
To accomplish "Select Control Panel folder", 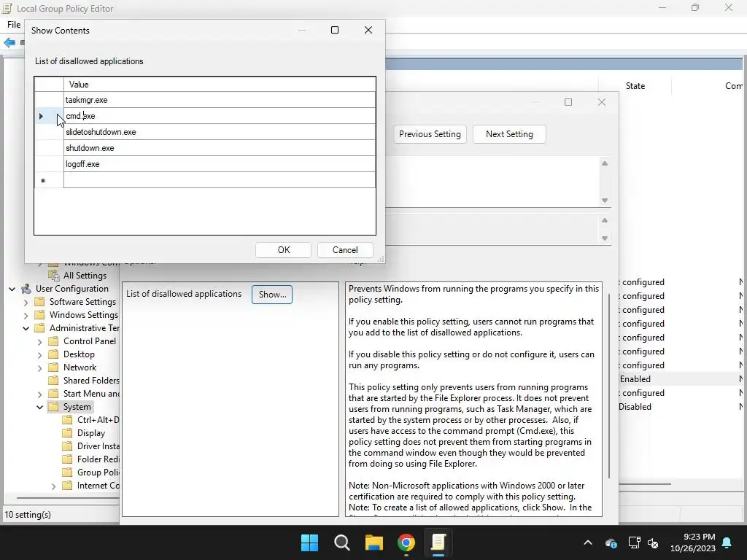I will coord(90,341).
